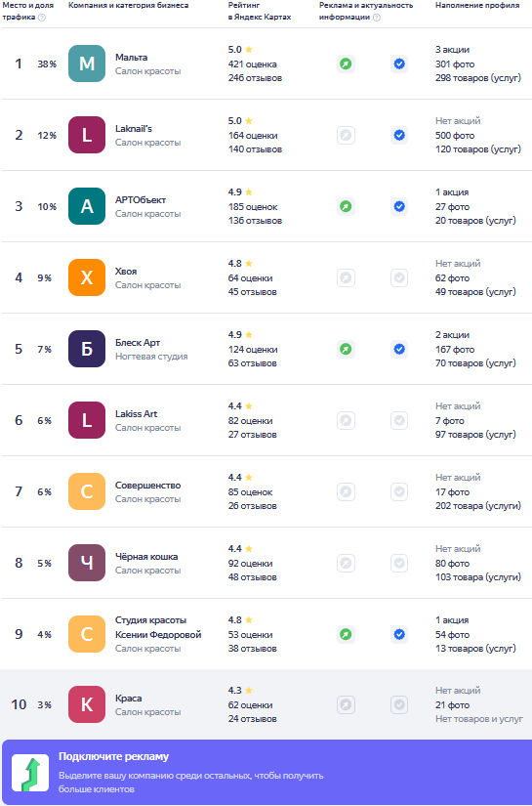Open the company Laknail's
The image size is (532, 806).
134,129
